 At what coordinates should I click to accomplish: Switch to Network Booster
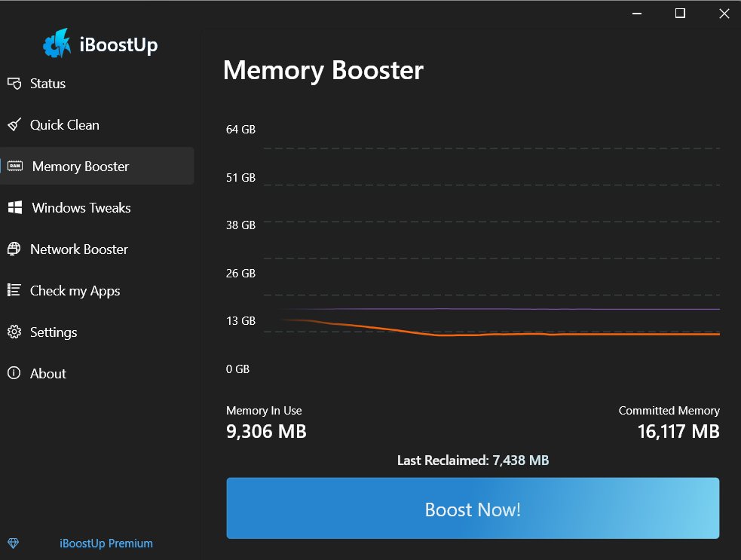tap(97, 249)
